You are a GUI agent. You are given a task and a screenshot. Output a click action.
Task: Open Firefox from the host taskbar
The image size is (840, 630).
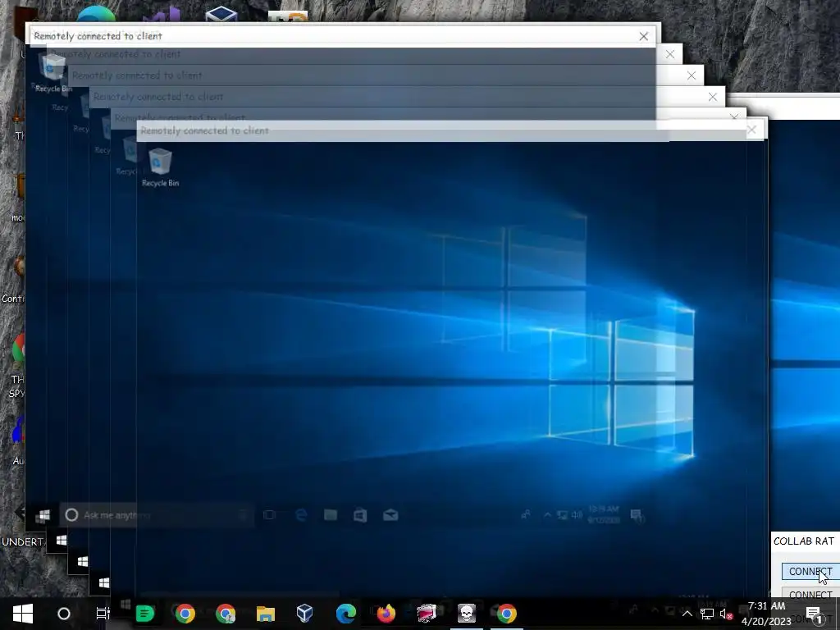[386, 614]
